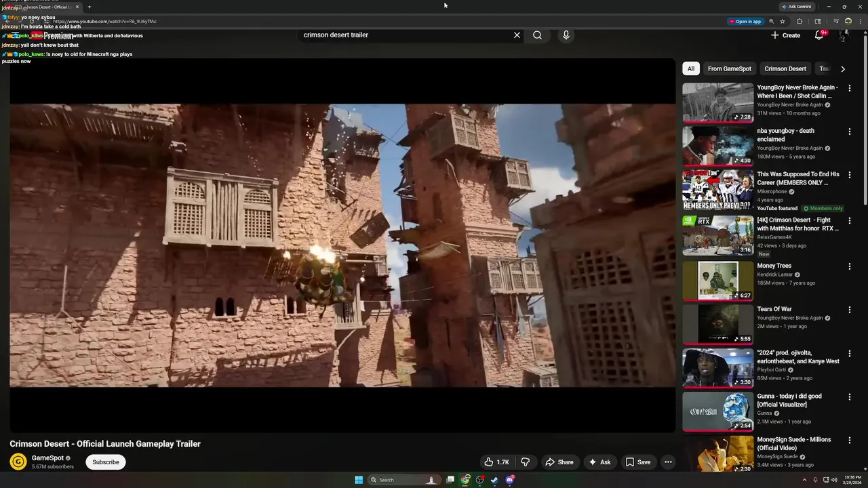This screenshot has width=868, height=488.
Task: Open the Chrome three-dot menu
Action: click(860, 21)
